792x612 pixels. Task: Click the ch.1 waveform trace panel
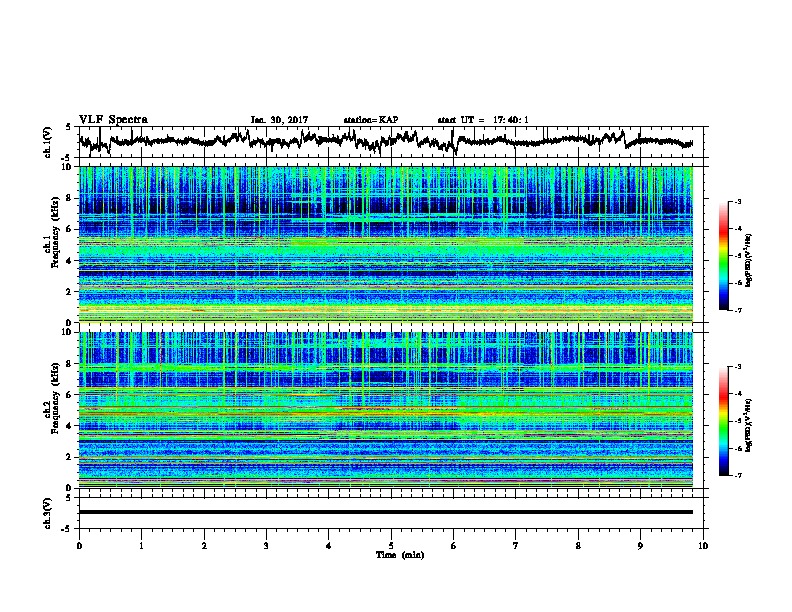click(x=391, y=142)
